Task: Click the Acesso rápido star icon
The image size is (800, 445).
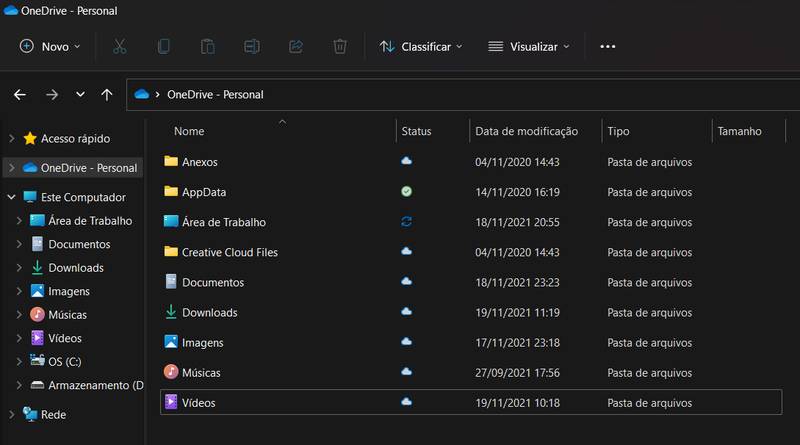Action: pyautogui.click(x=30, y=138)
